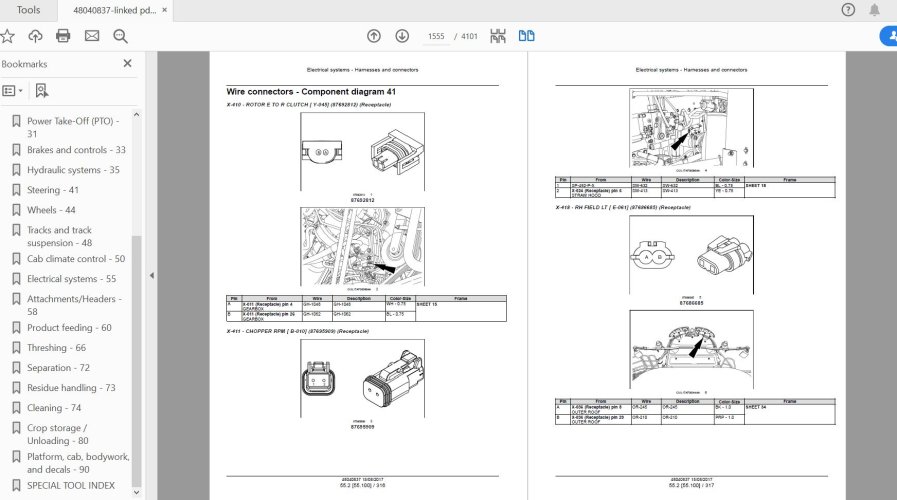This screenshot has height=500, width=897.
Task: Open Cab climate control - 50 bookmark
Action: (76, 259)
